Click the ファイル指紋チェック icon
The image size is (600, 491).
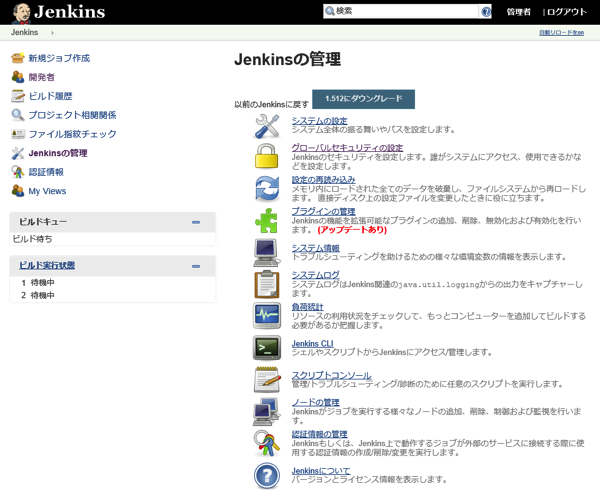click(18, 134)
